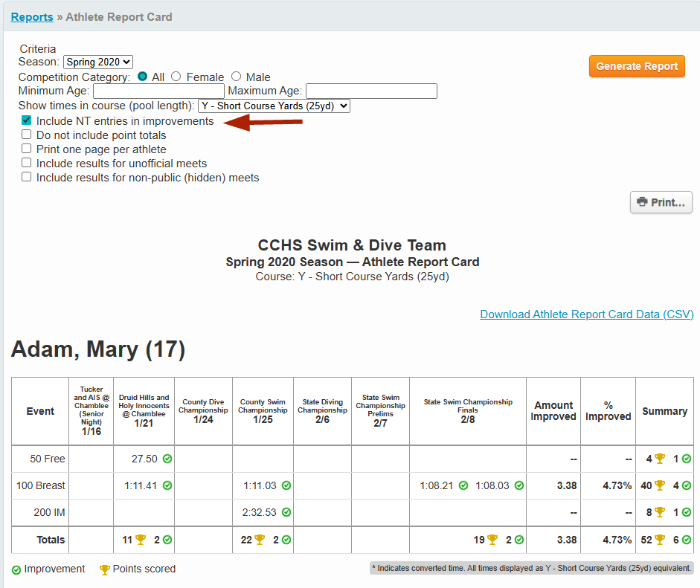Enable Do not include point totals

click(26, 135)
